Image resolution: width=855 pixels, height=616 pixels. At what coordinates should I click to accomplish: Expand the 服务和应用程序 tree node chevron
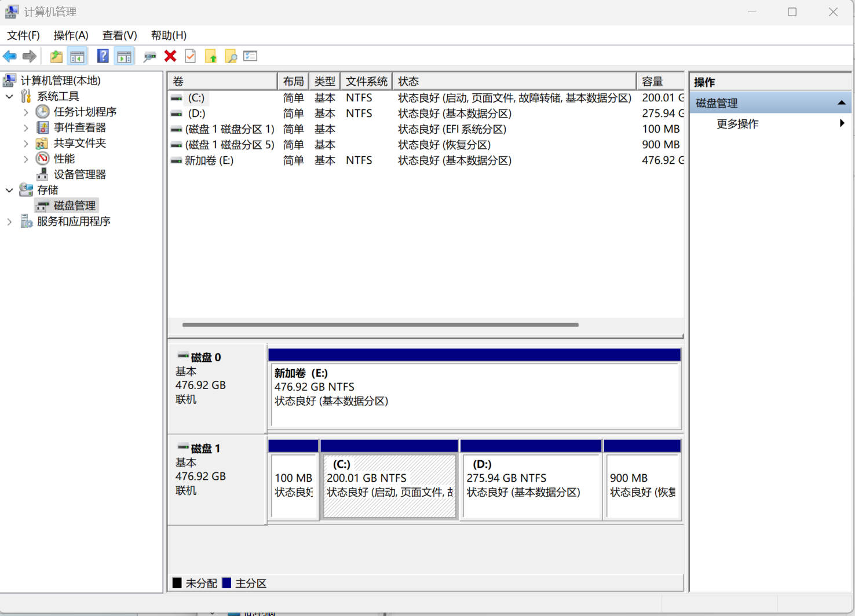(9, 221)
